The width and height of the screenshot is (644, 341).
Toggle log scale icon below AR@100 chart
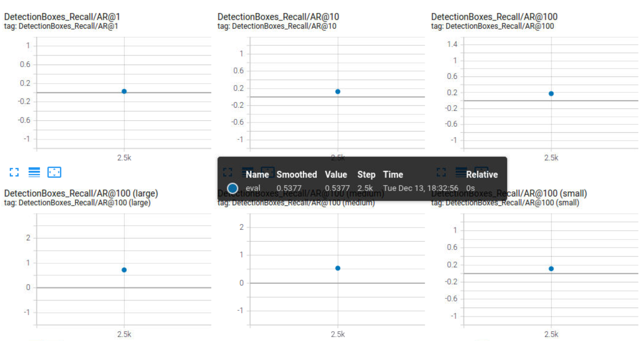pyautogui.click(x=461, y=172)
